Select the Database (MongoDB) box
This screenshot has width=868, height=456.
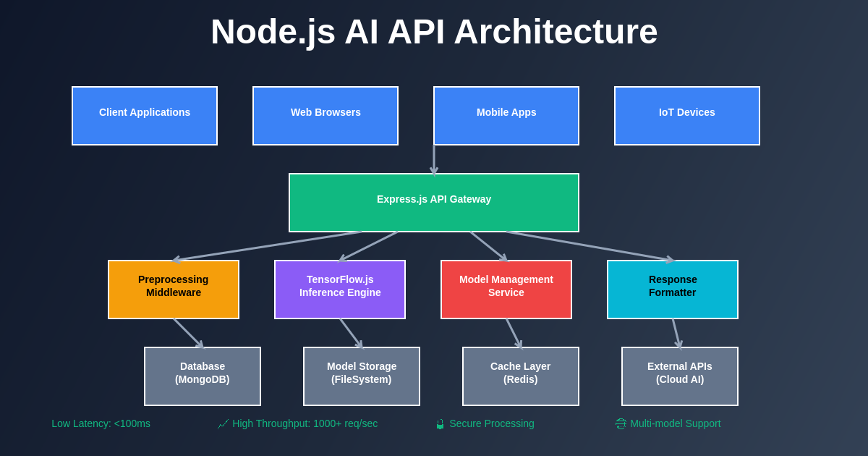point(203,376)
